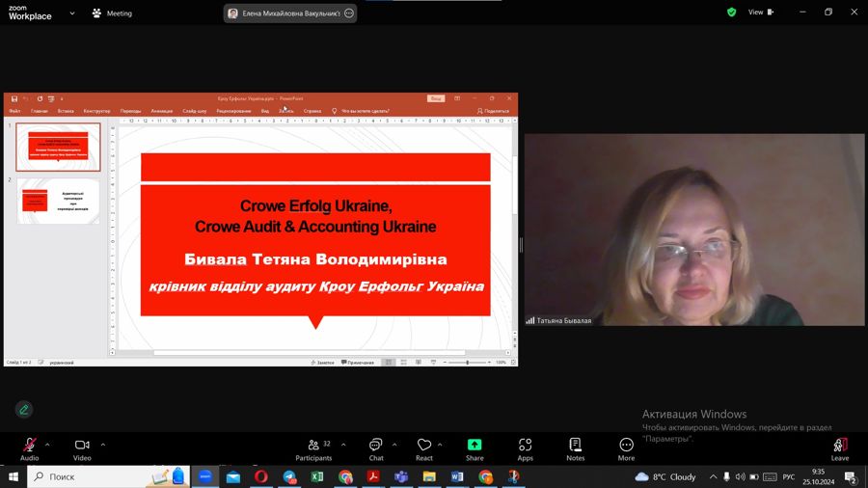
Task: Open the Файл menu in PowerPoint
Action: click(14, 111)
